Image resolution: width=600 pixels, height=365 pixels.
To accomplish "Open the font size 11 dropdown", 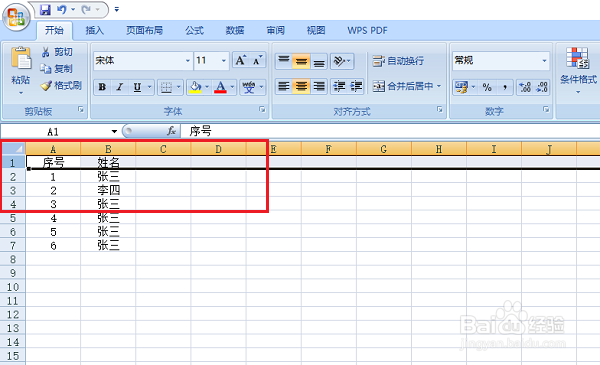I will (224, 60).
